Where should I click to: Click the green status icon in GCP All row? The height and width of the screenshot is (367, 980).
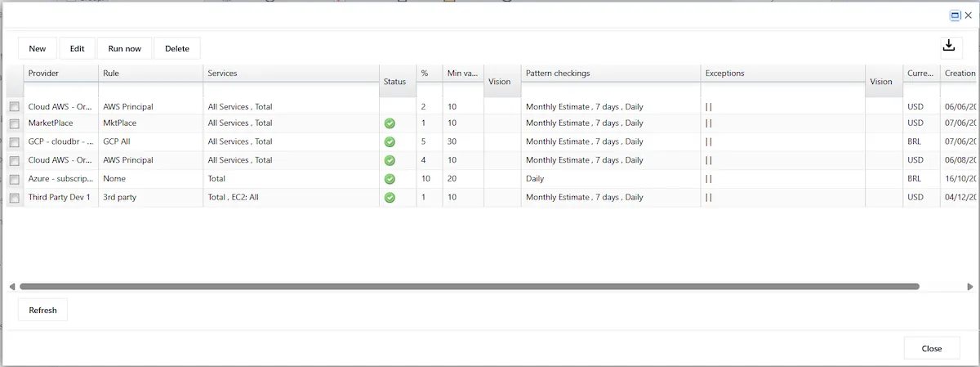[390, 141]
